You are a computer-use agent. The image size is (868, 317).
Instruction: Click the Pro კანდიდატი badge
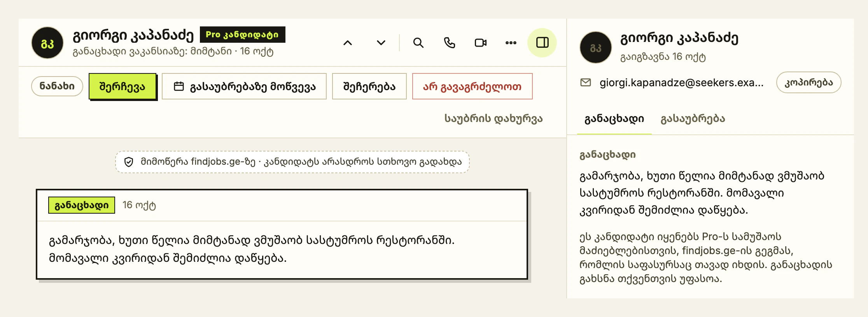point(243,35)
